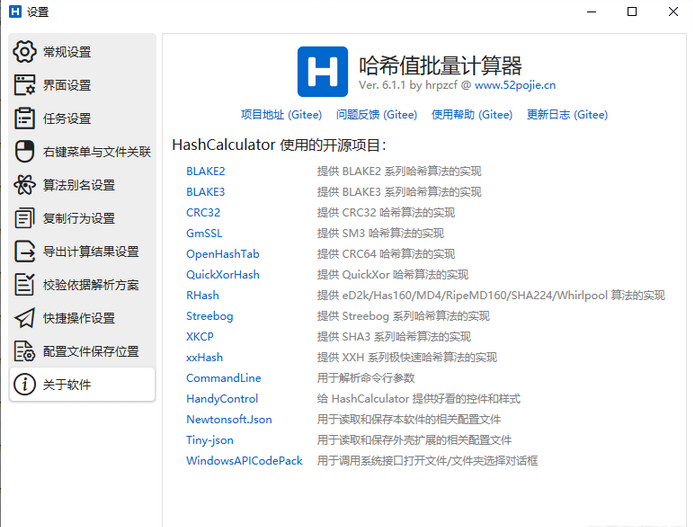Screen dimensions: 693x527
Task: Select the 配置文件保存位置 tab label
Action: point(91,351)
